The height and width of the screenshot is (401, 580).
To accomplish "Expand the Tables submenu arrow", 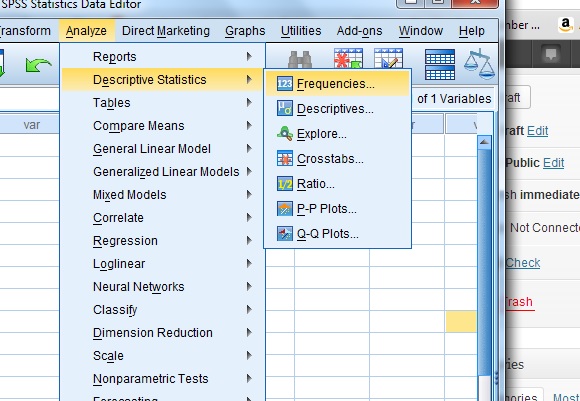I will click(249, 102).
